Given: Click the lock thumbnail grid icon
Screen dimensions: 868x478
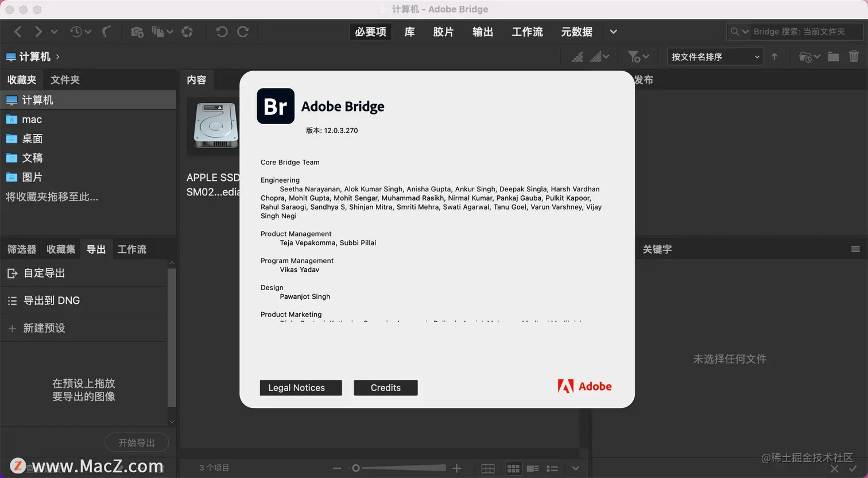Looking at the screenshot, I should click(x=488, y=468).
